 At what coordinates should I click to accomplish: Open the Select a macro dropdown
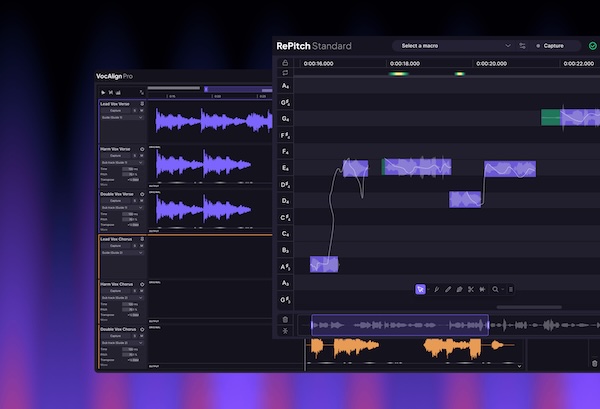[x=454, y=46]
